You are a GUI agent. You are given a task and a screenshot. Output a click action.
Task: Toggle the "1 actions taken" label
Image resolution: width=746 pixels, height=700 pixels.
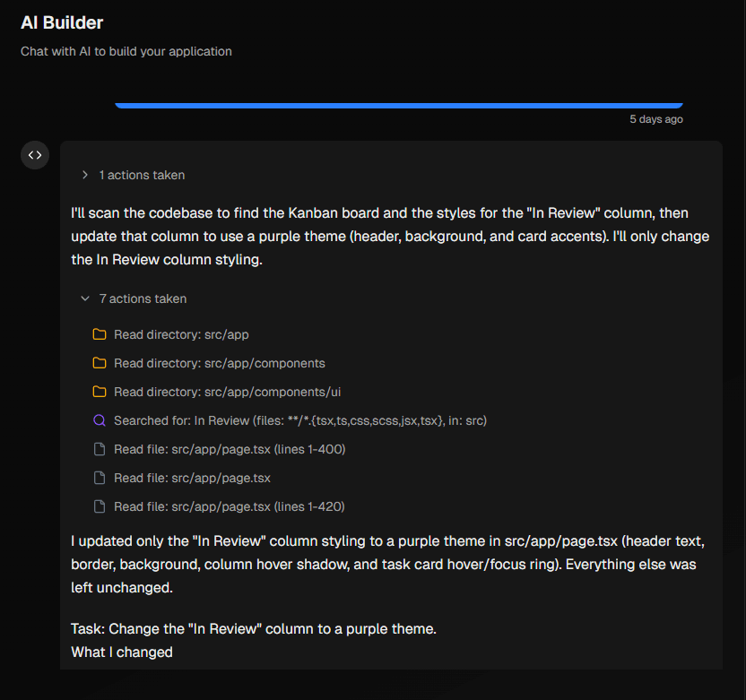[142, 175]
